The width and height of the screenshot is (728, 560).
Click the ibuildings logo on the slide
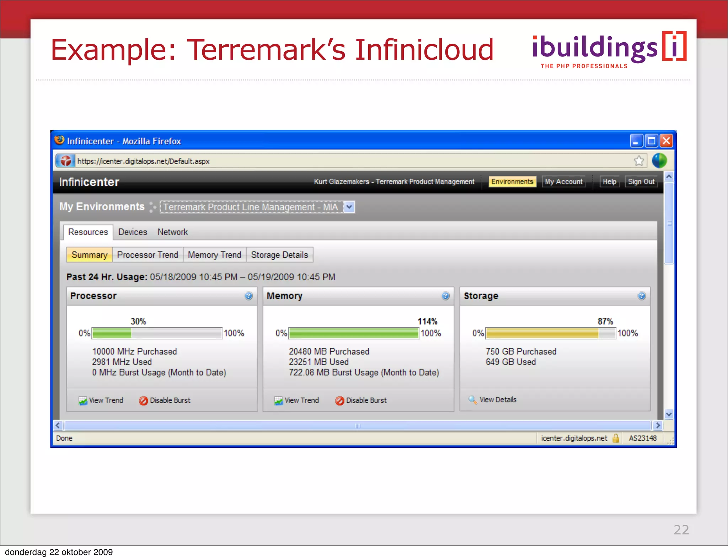609,50
